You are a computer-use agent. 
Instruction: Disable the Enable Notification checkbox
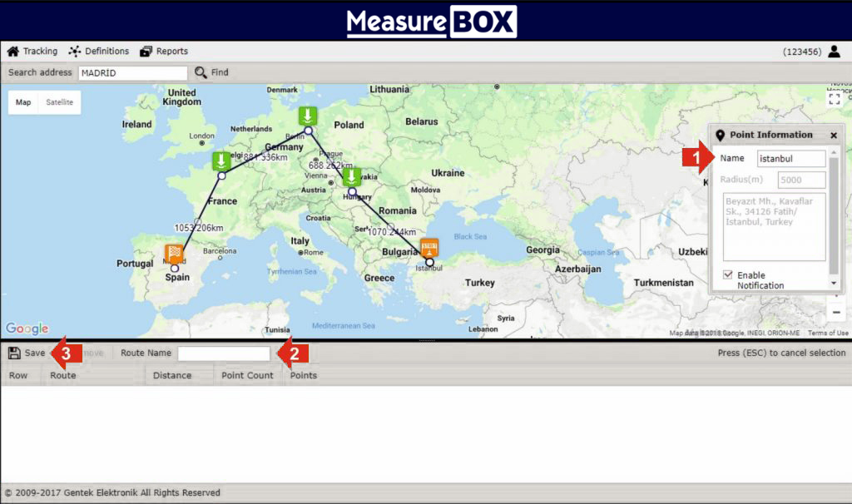(728, 275)
